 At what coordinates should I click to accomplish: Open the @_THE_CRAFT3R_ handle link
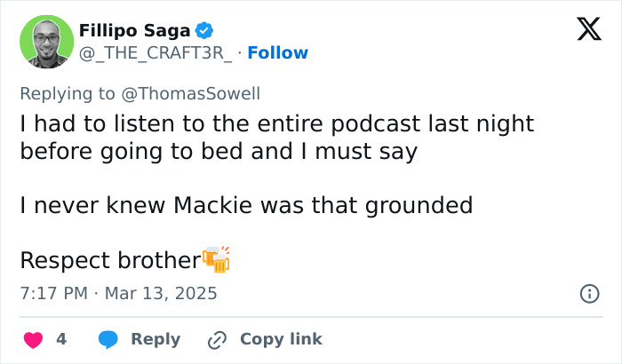pos(156,53)
